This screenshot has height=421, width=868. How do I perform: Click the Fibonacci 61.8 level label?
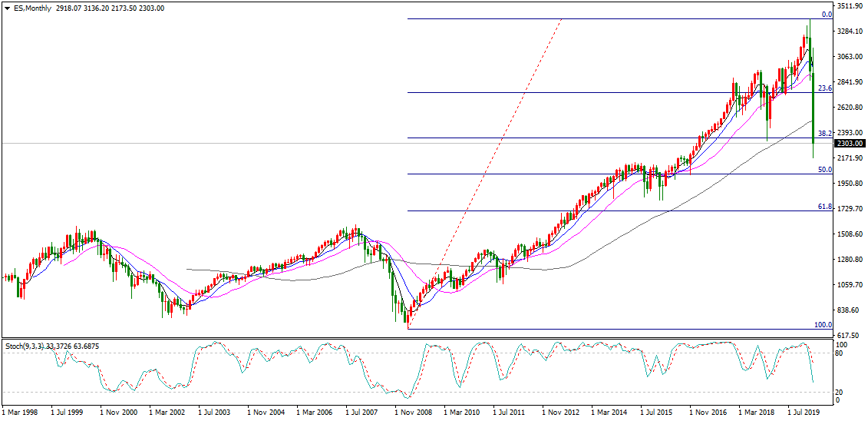pos(825,207)
